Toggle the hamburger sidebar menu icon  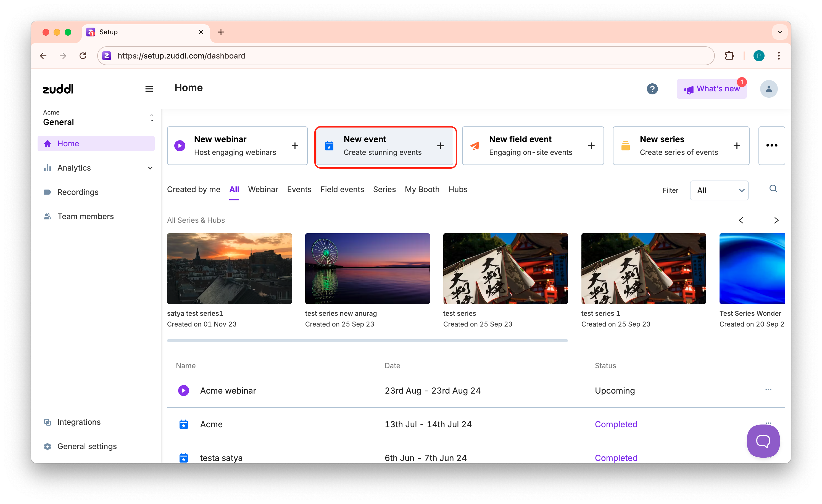(x=149, y=89)
